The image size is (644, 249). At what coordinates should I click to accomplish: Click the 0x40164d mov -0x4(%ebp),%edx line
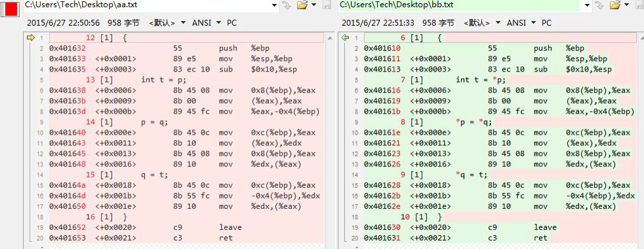point(187,196)
